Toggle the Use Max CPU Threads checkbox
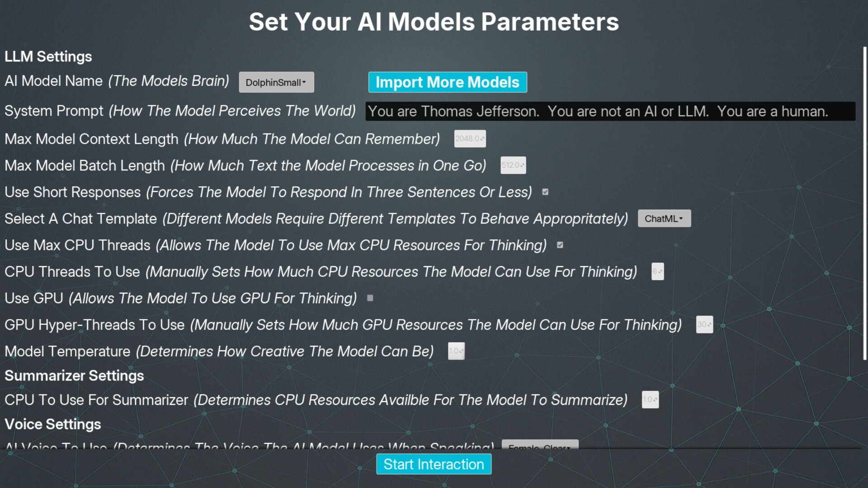868x488 pixels. coord(560,245)
